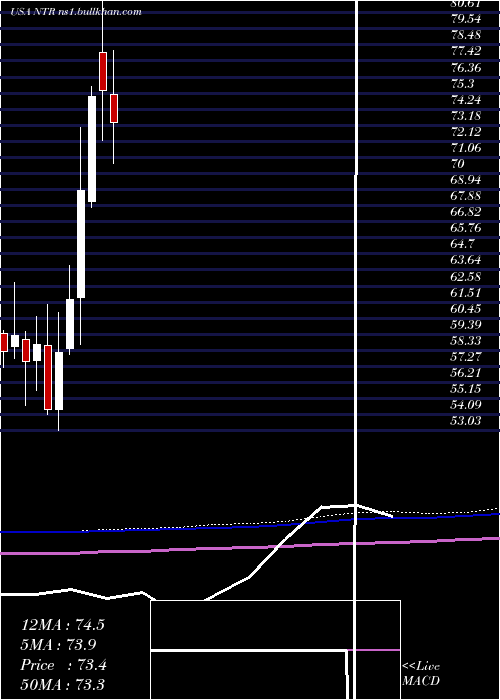Image resolution: width=500 pixels, height=700 pixels.
Task: Click the 75.3 price axis label
Action: [462, 83]
